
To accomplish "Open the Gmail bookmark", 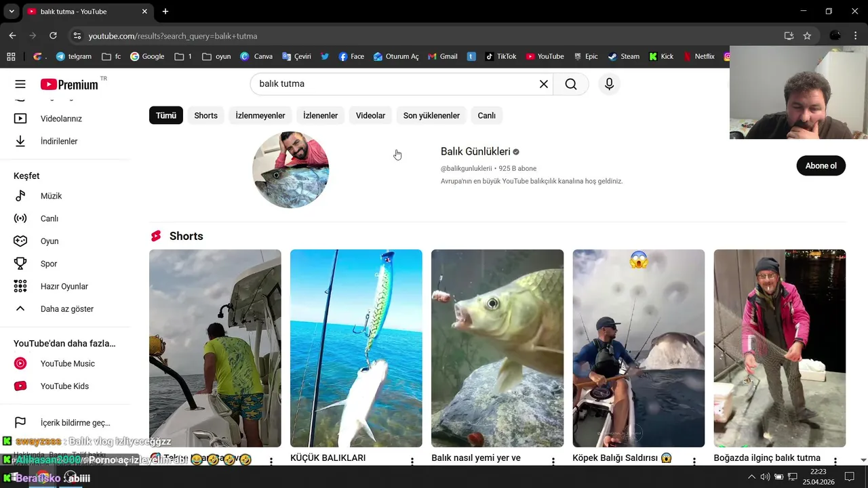I will pos(443,56).
